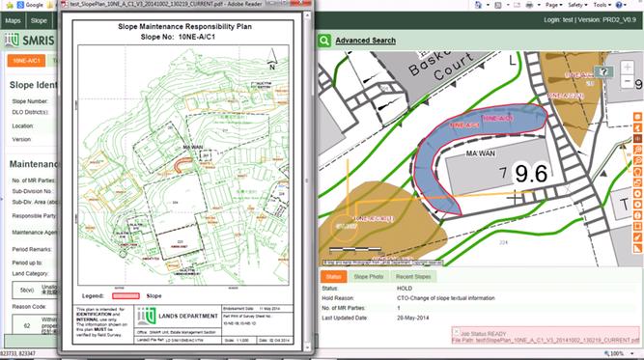Close the Job Status READY notice
Image resolution: width=644 pixels, height=360 pixels.
click(x=456, y=331)
